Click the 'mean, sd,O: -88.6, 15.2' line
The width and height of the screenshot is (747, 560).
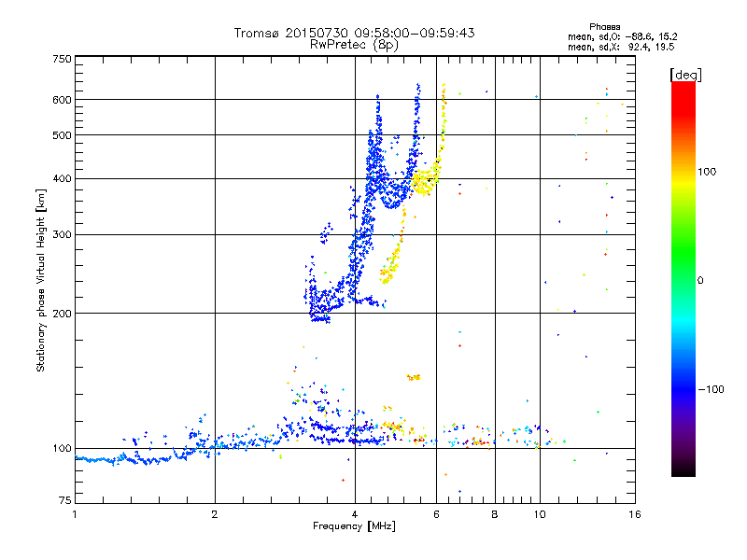(622, 36)
